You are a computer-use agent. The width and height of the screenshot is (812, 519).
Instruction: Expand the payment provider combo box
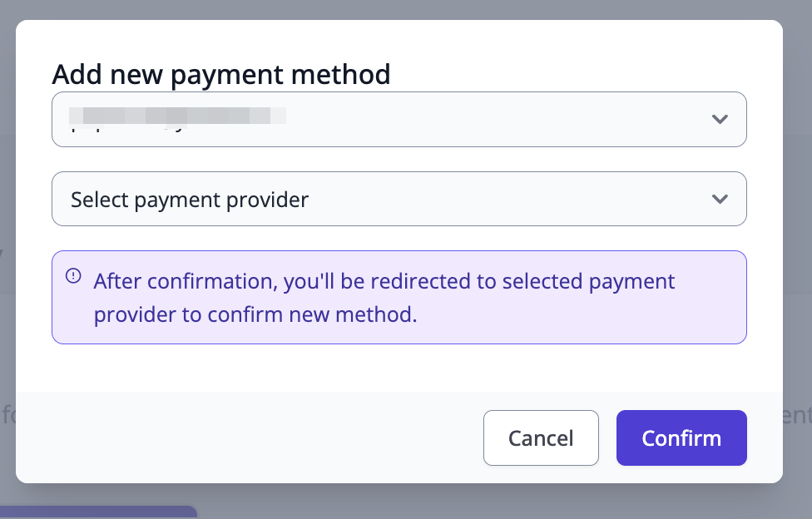point(499,199)
